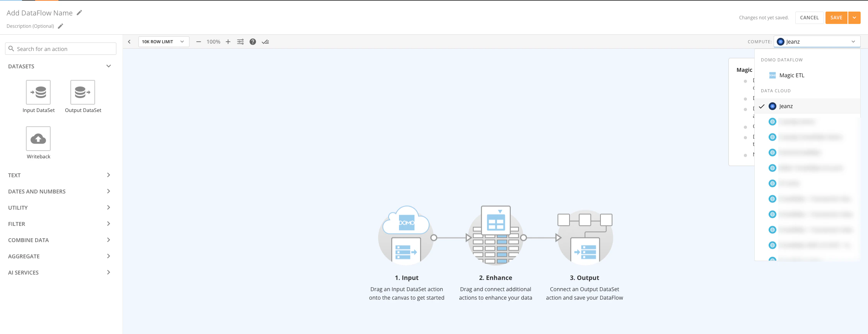Open canvas settings sliders icon

click(x=240, y=42)
